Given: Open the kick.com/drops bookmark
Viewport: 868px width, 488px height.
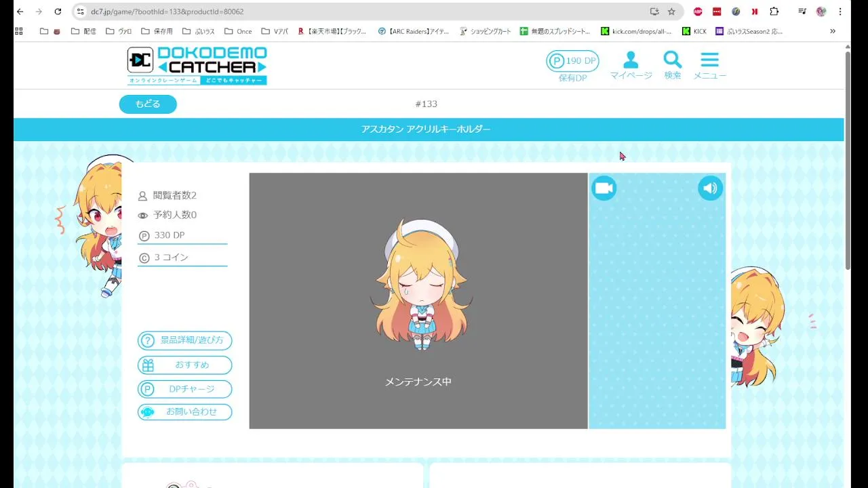Looking at the screenshot, I should tap(637, 31).
